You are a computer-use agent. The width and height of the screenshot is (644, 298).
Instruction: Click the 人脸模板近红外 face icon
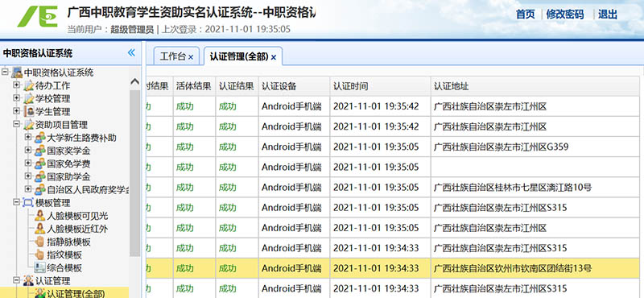[40, 229]
